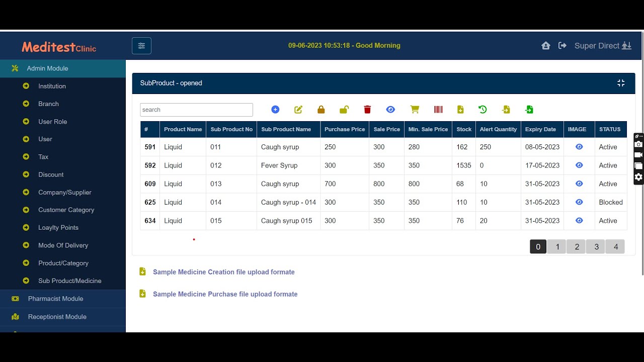
Task: Open Tax in the sidebar
Action: pyautogui.click(x=43, y=157)
